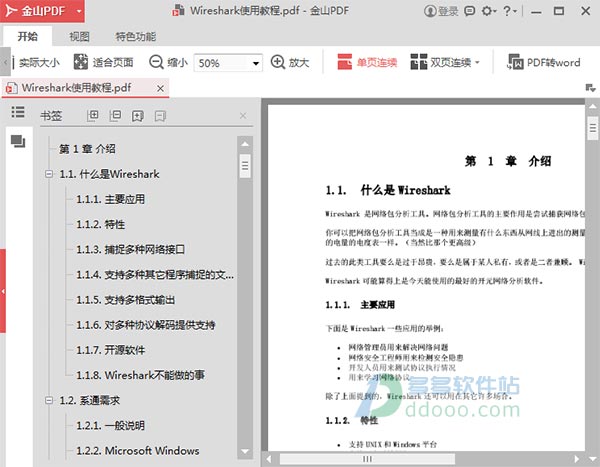Screen dimensions: 600x467
Task: Click the bookmark panel scrollbar thumb
Action: point(245,166)
